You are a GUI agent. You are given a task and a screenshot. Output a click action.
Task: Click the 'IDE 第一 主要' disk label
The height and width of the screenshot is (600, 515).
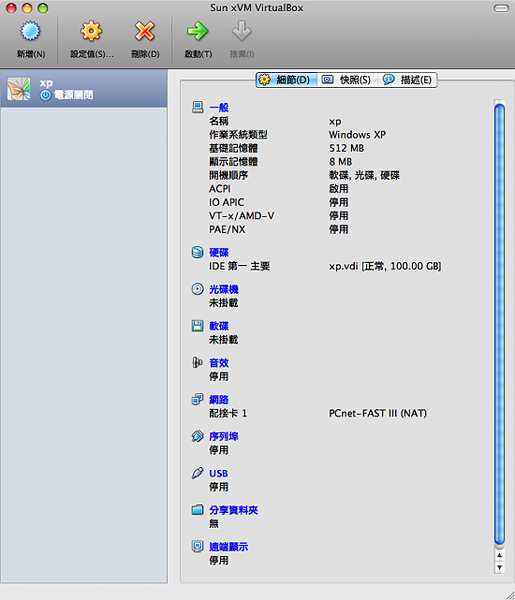coord(240,266)
